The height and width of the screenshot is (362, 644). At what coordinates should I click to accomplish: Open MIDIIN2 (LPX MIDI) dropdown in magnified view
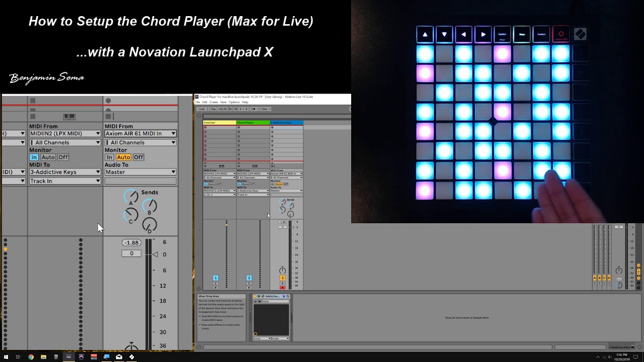pyautogui.click(x=65, y=133)
